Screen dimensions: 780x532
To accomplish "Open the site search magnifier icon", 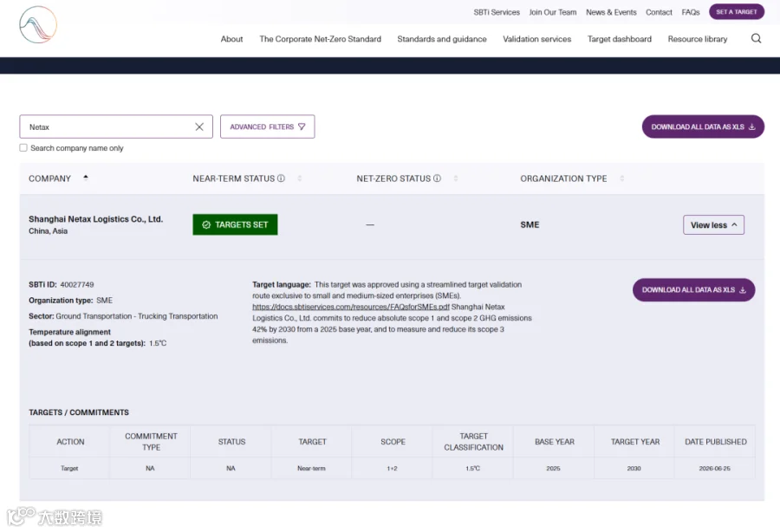I will pos(756,39).
